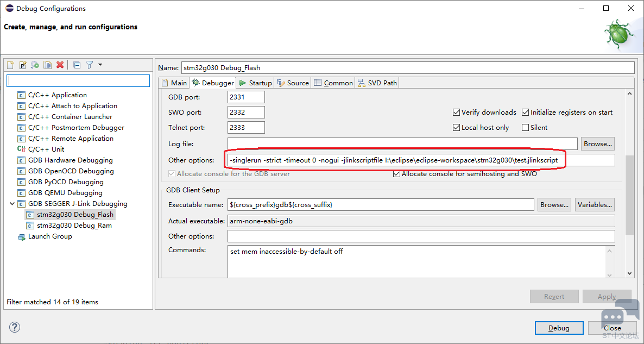Click Browse button next to Log file

coord(598,144)
